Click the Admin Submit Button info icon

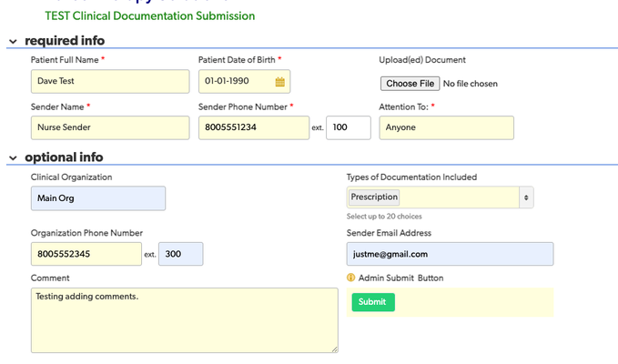[350, 278]
